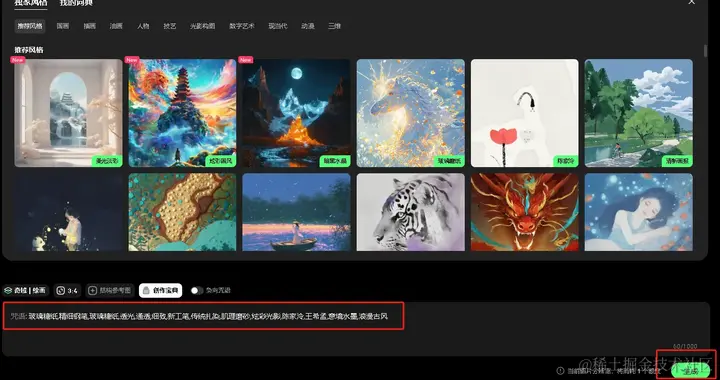
Task: Select the 人物 style category
Action: [143, 26]
